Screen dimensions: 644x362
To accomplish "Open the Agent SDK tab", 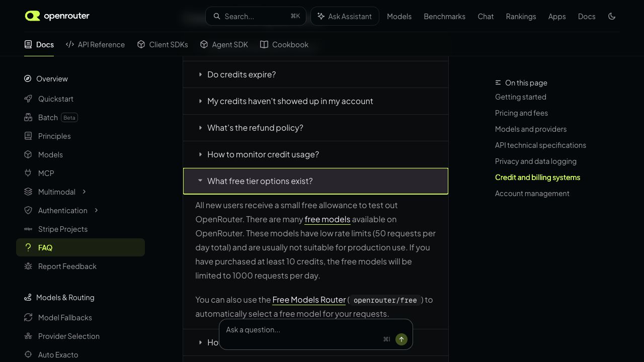I will (x=224, y=45).
